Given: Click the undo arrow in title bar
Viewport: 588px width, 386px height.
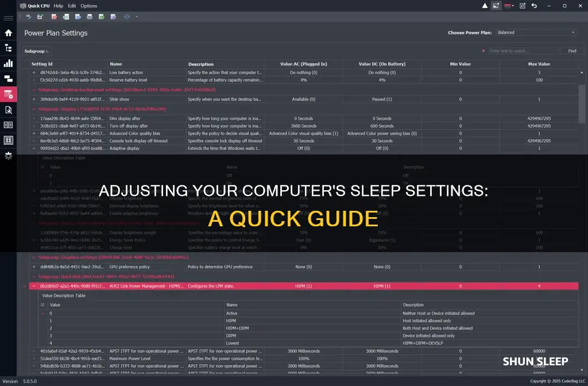Looking at the screenshot, I should tap(535, 6).
